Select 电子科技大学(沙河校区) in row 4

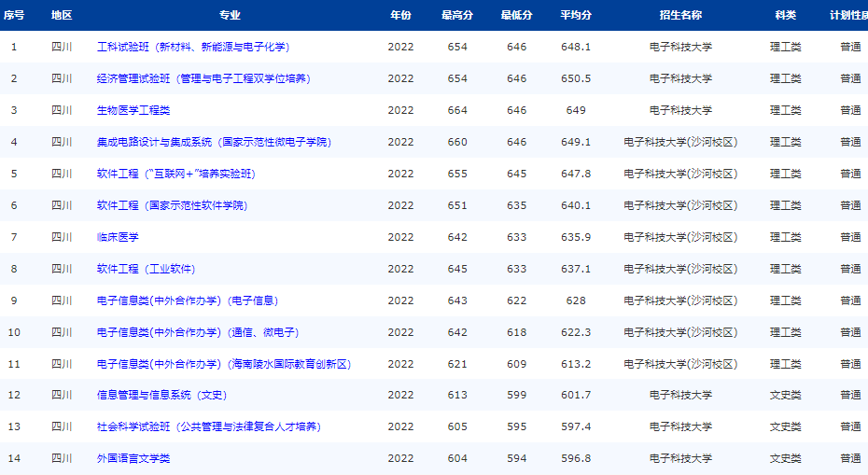[x=681, y=142]
